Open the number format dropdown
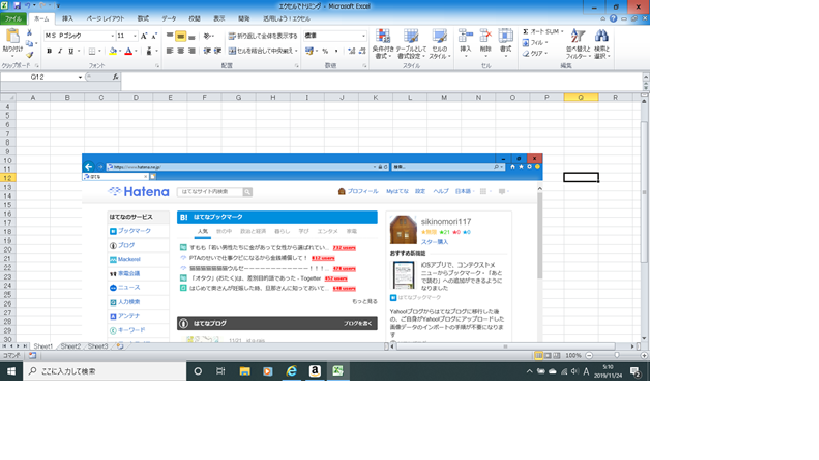This screenshot has height=460, width=819. 364,36
